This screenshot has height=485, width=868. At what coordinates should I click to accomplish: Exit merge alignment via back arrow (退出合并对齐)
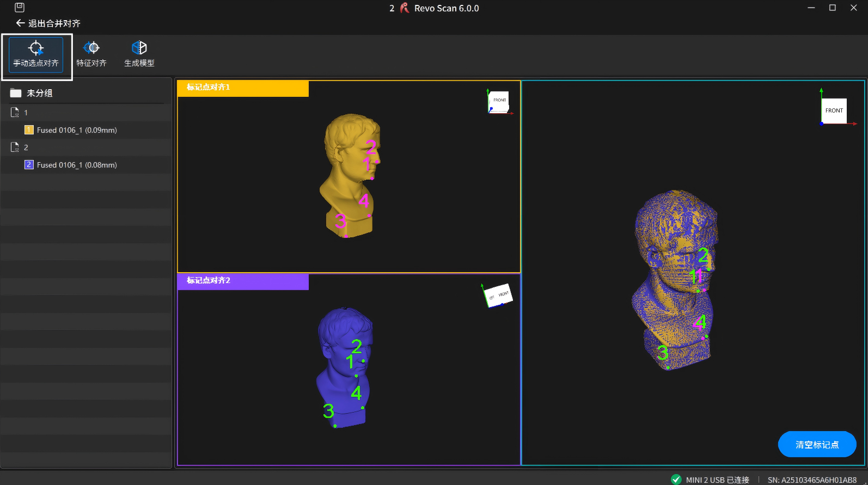click(21, 23)
